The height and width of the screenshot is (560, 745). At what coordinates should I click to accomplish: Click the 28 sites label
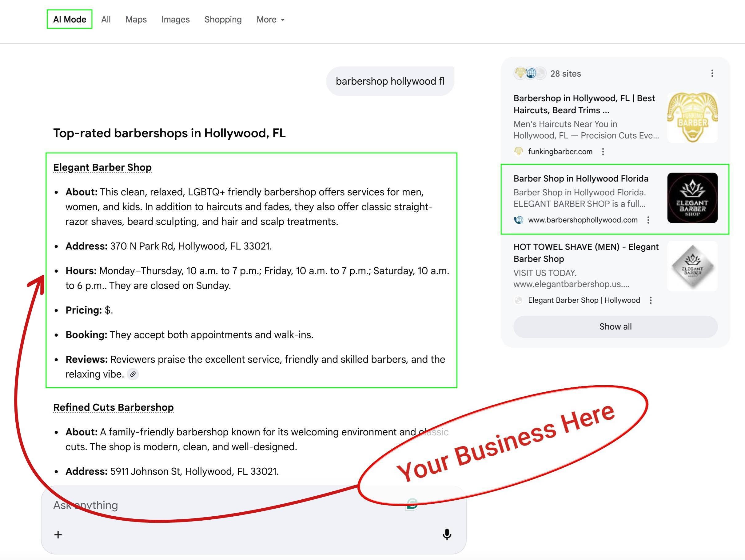coord(565,74)
